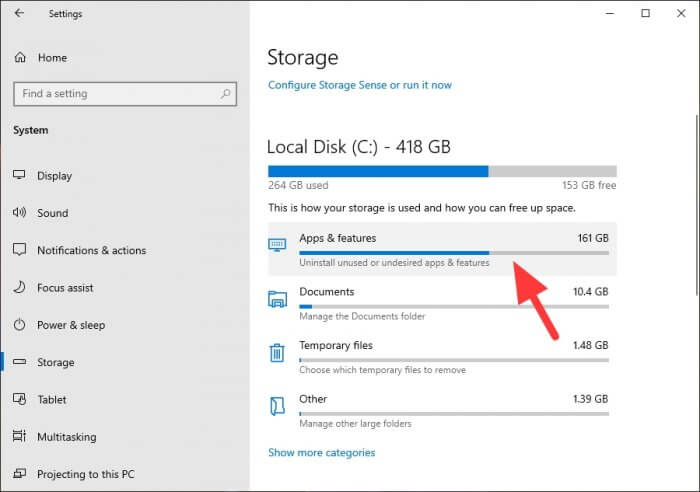Click the Focus assist moon icon

tap(20, 287)
